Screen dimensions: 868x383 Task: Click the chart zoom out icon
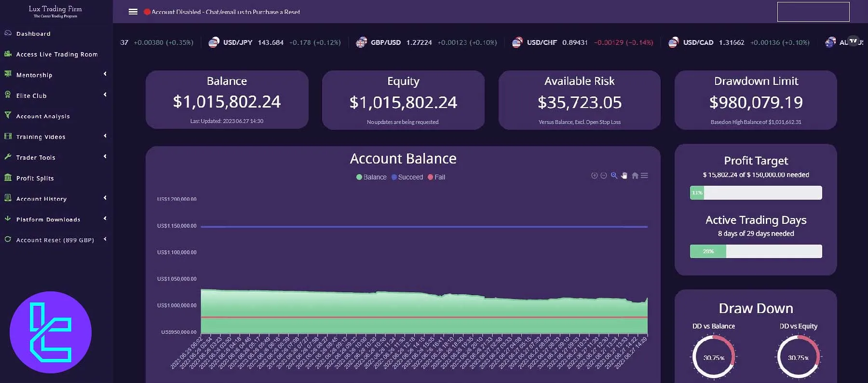(x=603, y=176)
